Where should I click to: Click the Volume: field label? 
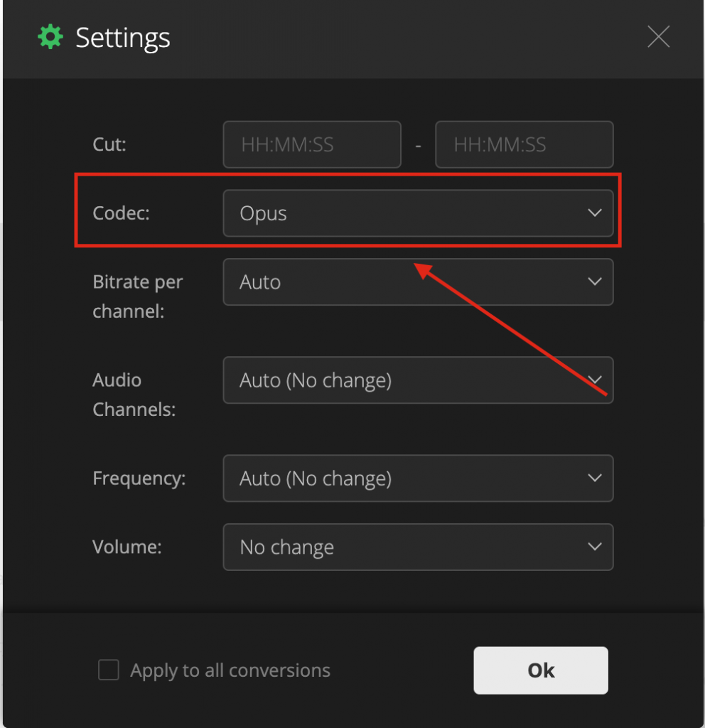pos(127,547)
